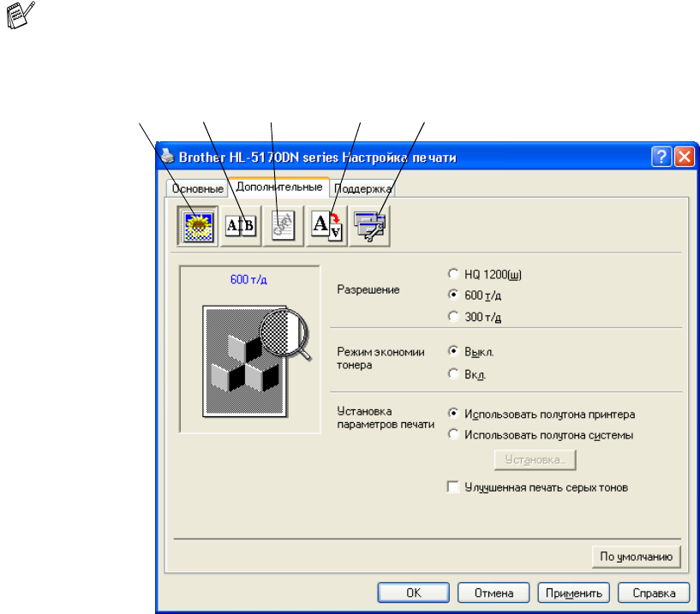Screen dimensions: 700x614
Task: Open the Поддержка tab
Action: (x=362, y=188)
